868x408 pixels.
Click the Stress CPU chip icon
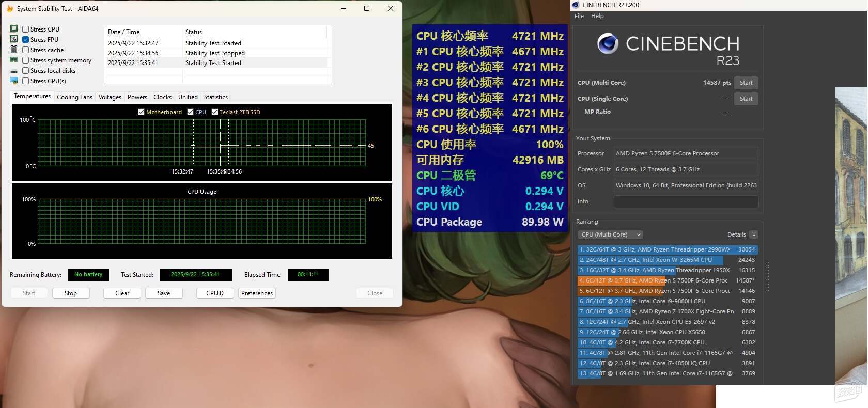pos(14,29)
